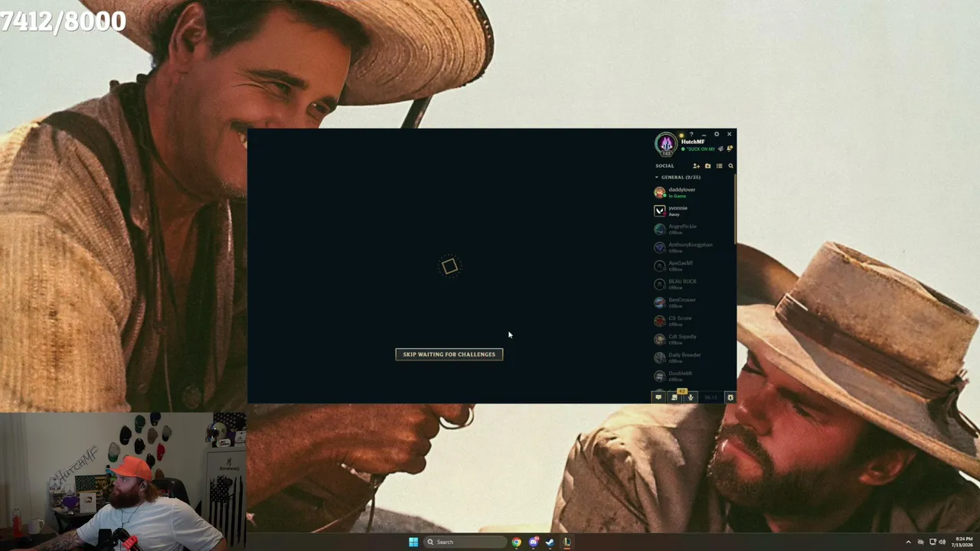Viewport: 980px width, 551px height.
Task: Open the League client settings gear
Action: coord(717,135)
